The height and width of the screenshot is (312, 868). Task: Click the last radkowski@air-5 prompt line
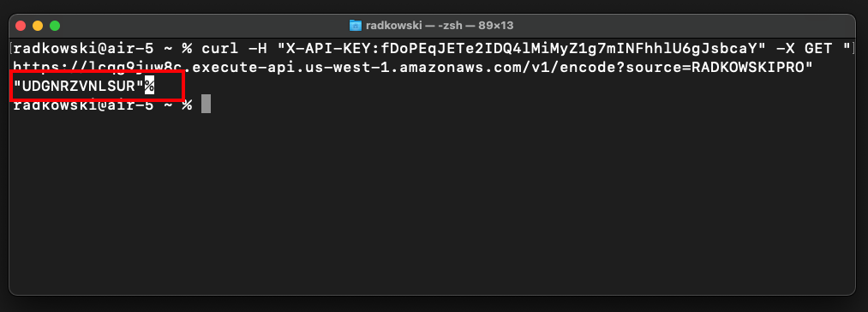point(103,105)
